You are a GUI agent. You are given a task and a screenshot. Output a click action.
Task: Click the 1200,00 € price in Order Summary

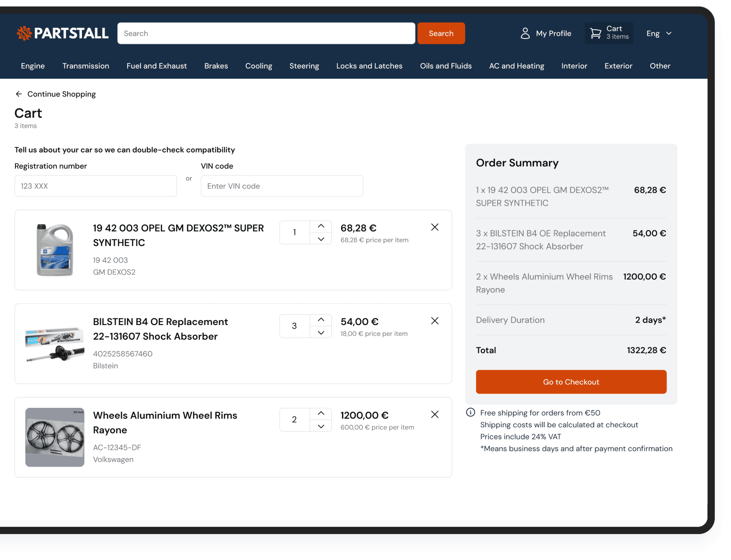(x=644, y=277)
